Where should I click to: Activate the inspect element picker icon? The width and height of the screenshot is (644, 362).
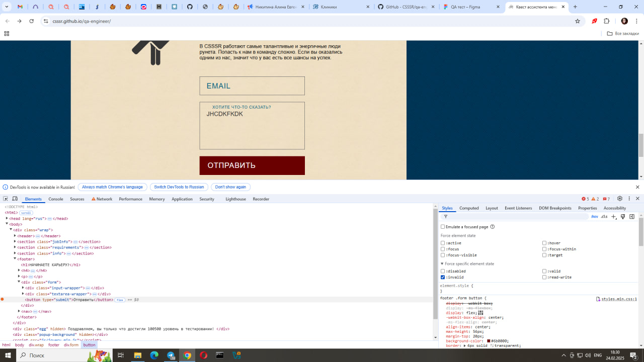6,199
